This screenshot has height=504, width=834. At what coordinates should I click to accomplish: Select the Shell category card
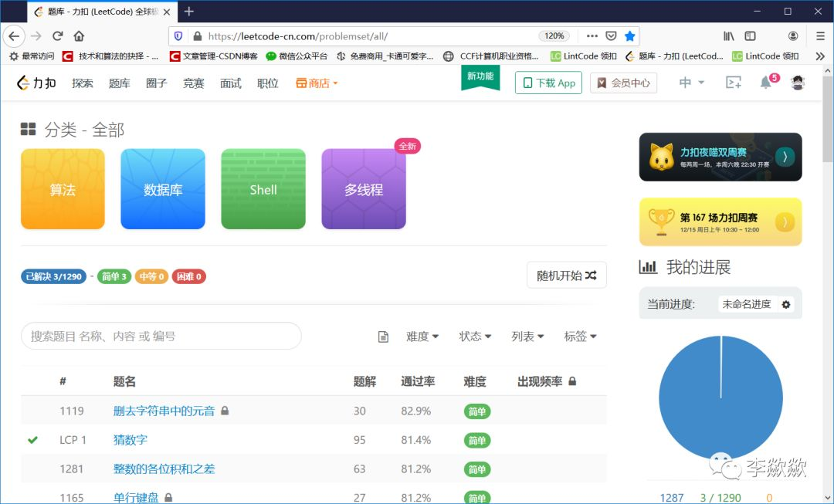[263, 189]
